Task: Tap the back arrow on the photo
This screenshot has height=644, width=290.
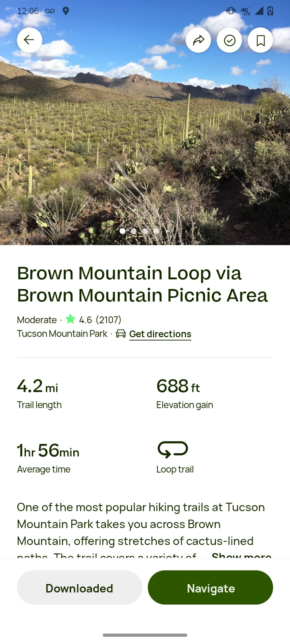Action: [29, 40]
